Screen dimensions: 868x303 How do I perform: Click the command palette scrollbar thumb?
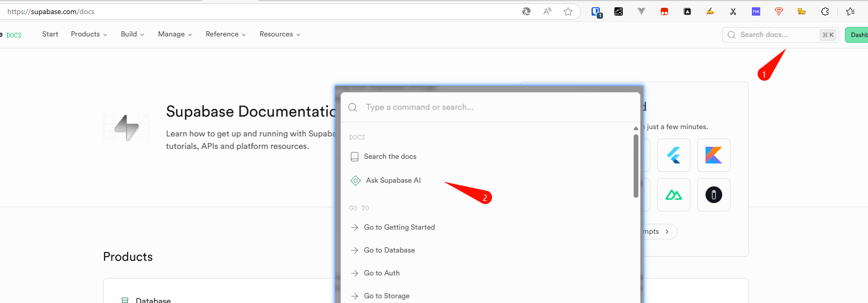[636, 166]
